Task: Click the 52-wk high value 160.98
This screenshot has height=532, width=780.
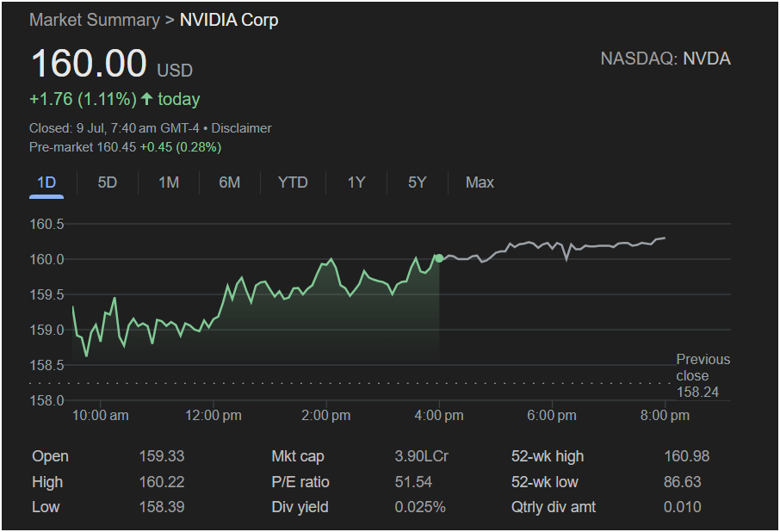Action: tap(686, 456)
